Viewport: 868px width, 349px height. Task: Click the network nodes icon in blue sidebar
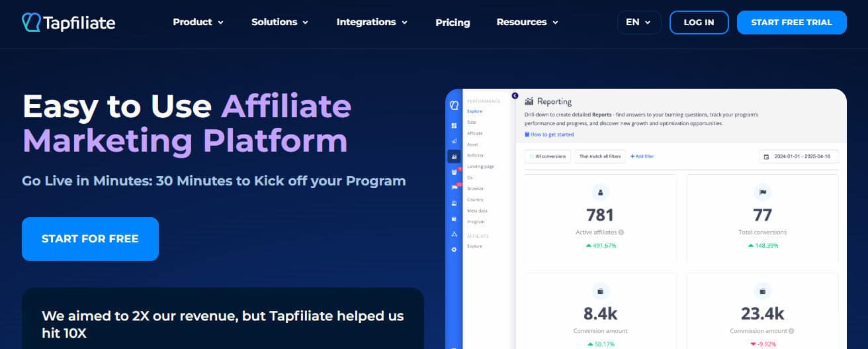(x=454, y=234)
